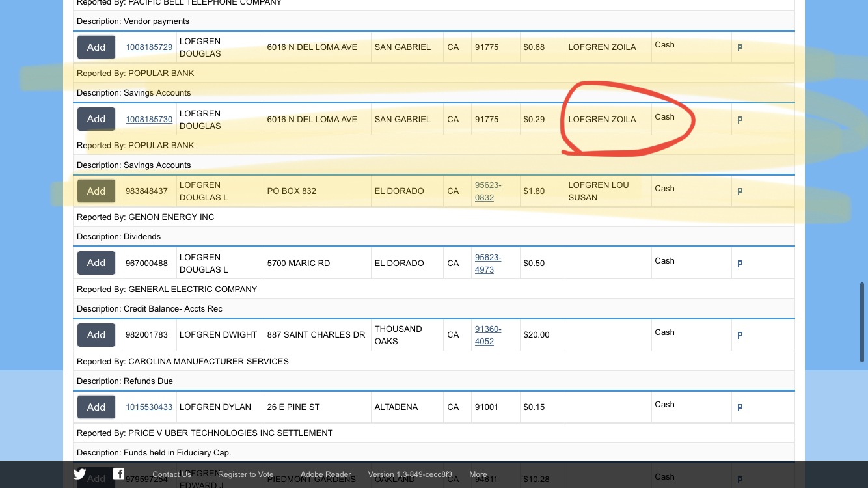The width and height of the screenshot is (868, 488).
Task: Select property ID text 967000488
Action: point(146,264)
